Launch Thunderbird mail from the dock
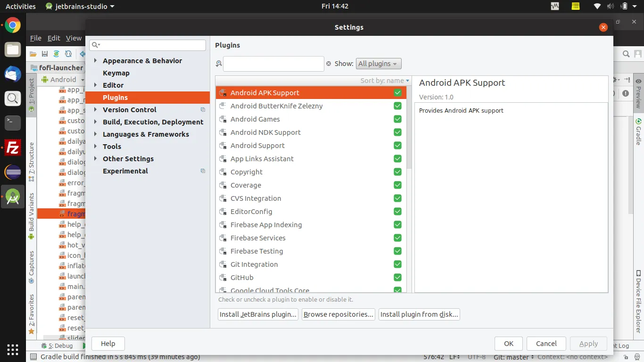This screenshot has width=644, height=362. pos(13,74)
